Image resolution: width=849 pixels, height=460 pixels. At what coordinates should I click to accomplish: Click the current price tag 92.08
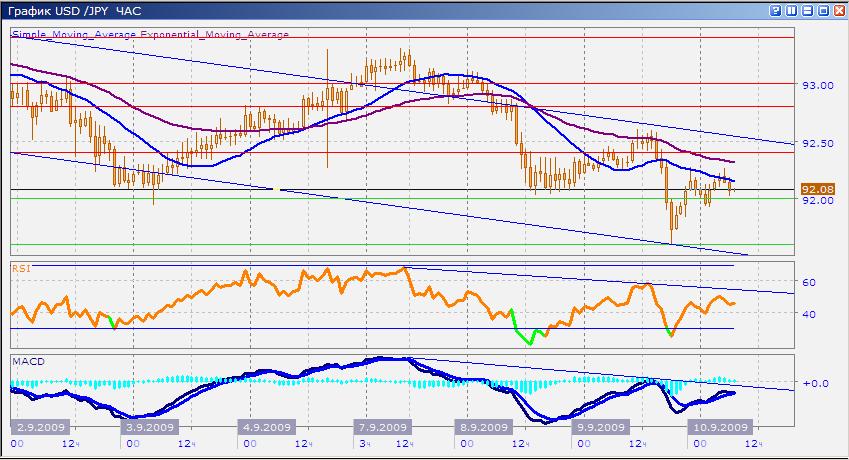pos(819,189)
